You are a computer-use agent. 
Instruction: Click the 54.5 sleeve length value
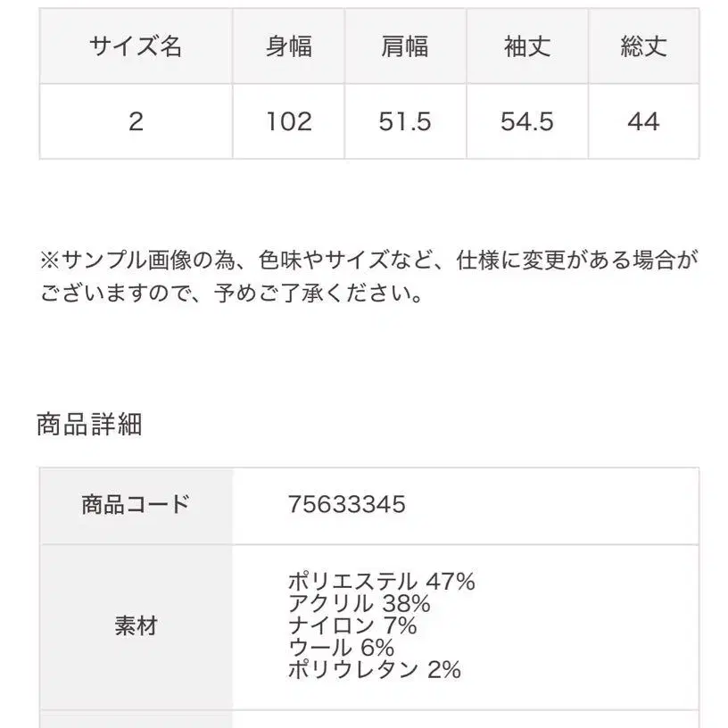tap(526, 121)
